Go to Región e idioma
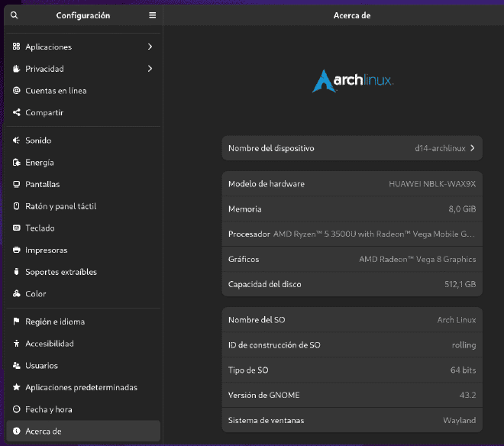504x446 pixels. coord(83,322)
